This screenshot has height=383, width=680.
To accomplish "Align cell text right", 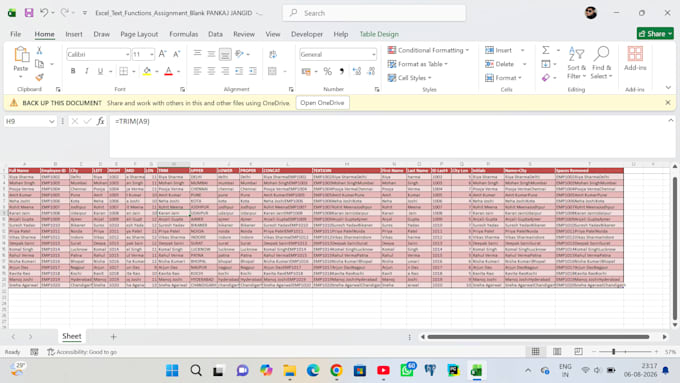I will (225, 71).
